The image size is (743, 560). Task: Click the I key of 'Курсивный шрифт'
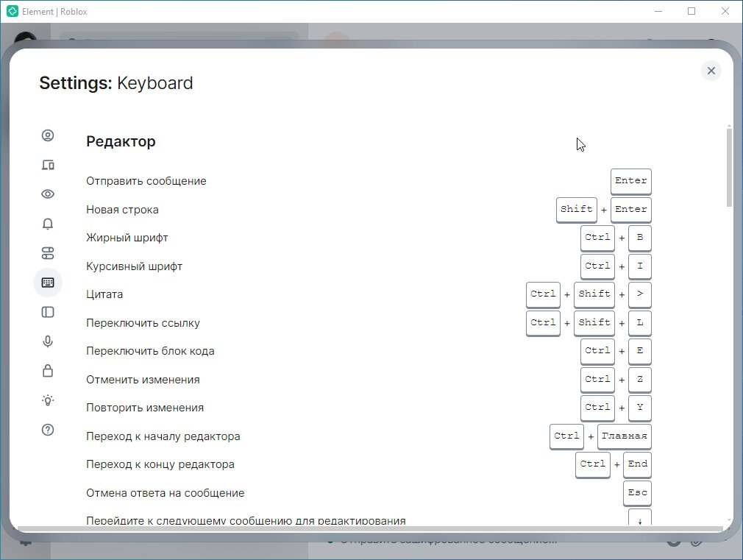640,266
